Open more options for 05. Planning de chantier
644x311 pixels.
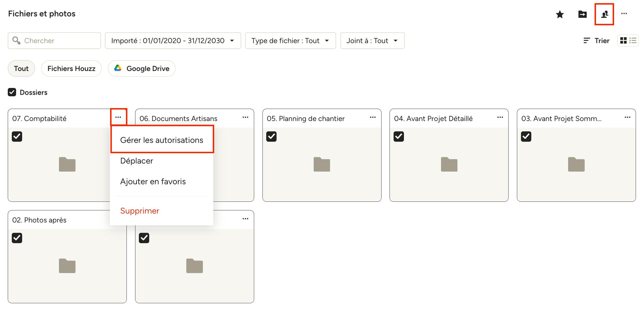(373, 117)
